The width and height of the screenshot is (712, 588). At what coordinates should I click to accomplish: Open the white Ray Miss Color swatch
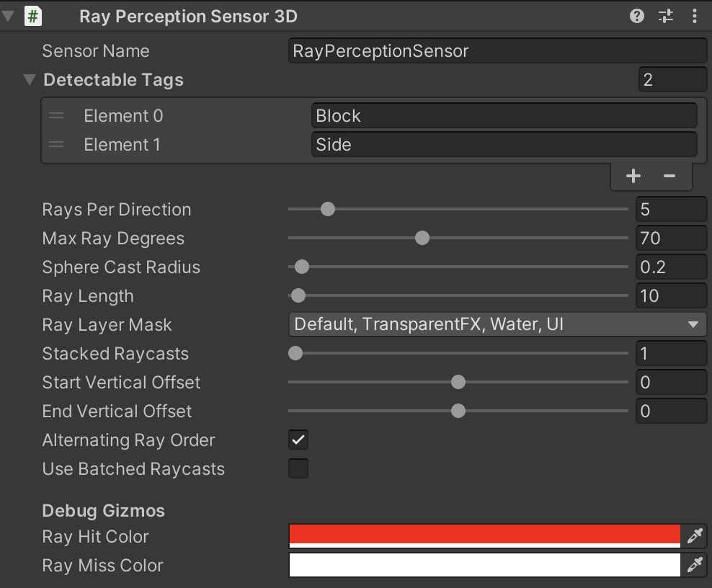(x=484, y=565)
